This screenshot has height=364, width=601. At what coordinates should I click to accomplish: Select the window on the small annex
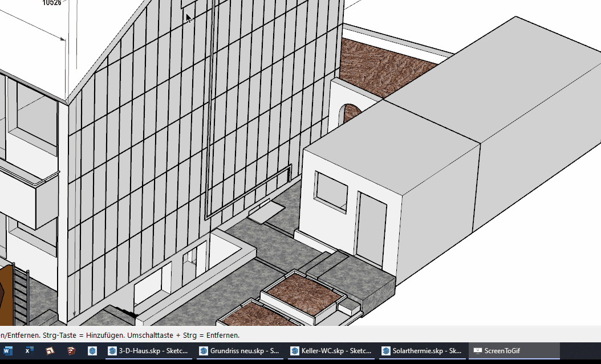(x=331, y=193)
